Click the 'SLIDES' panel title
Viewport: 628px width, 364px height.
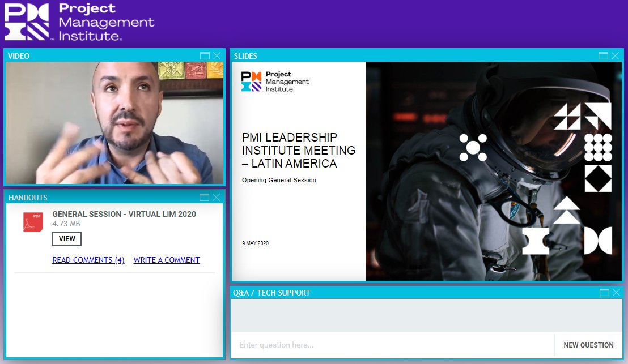[x=245, y=56]
